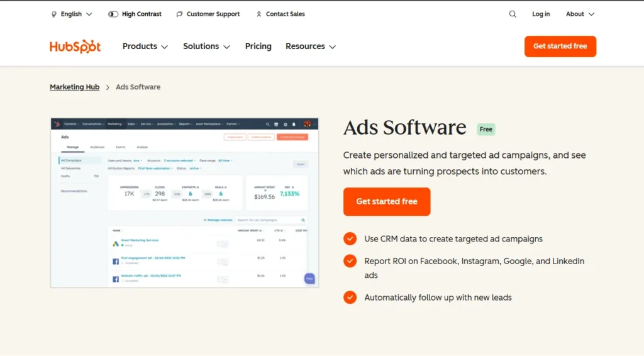Click the Create ad campaign orange button
Screen dimensions: 644x356
pos(292,137)
